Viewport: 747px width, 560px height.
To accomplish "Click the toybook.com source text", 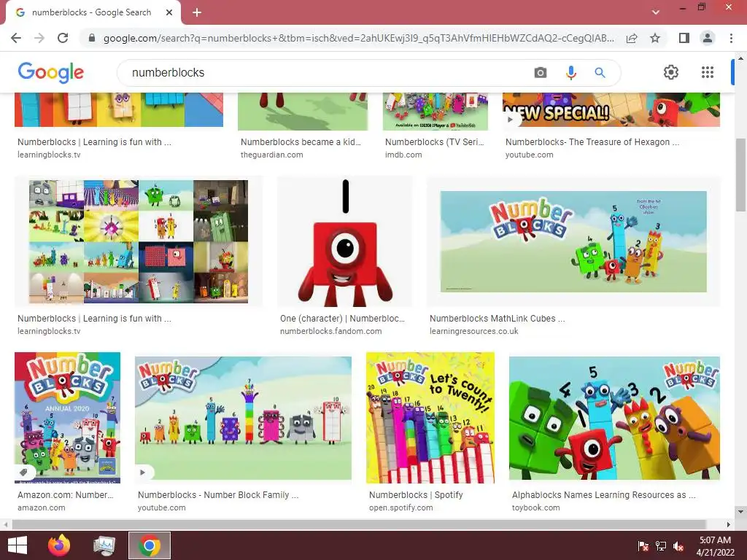I will pyautogui.click(x=536, y=508).
